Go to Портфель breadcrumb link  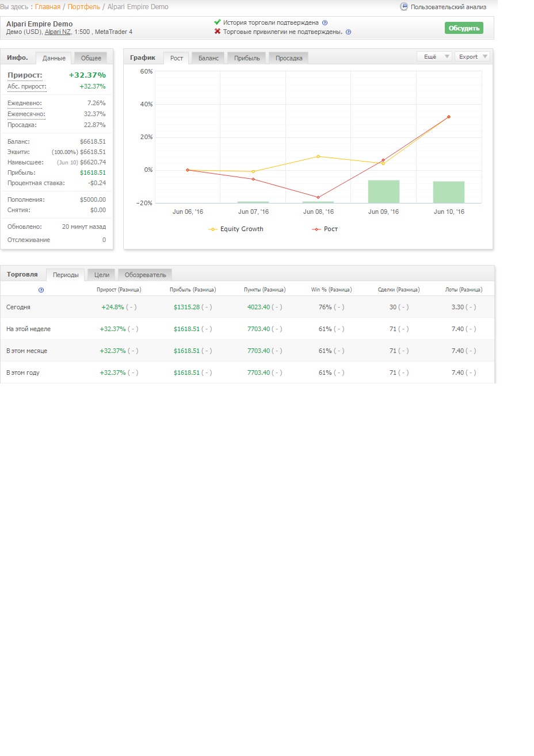click(84, 7)
